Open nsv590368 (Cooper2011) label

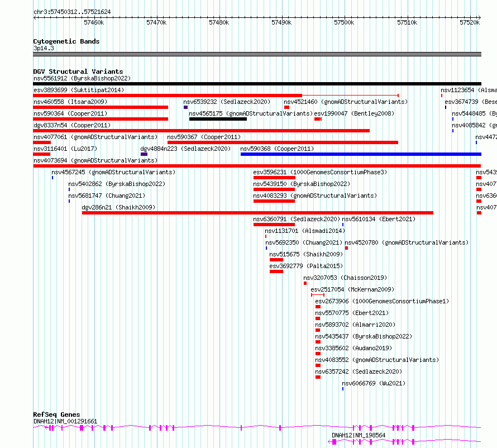(x=277, y=149)
